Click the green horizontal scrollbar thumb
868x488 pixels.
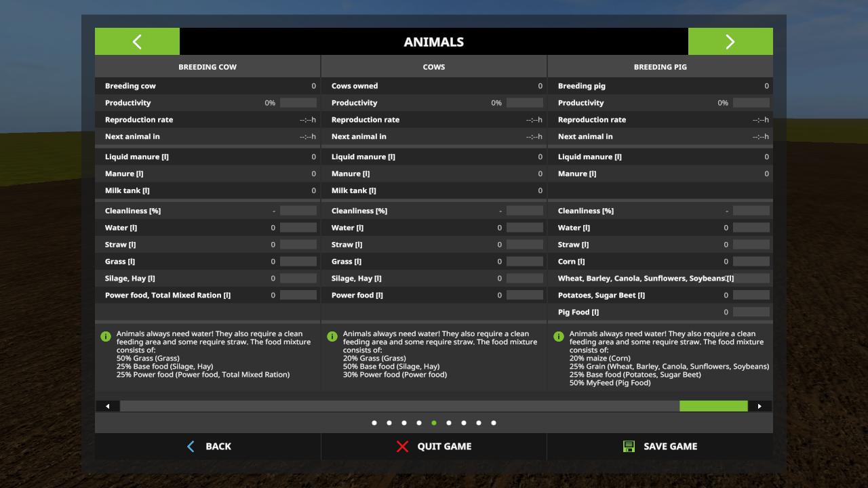(x=713, y=406)
